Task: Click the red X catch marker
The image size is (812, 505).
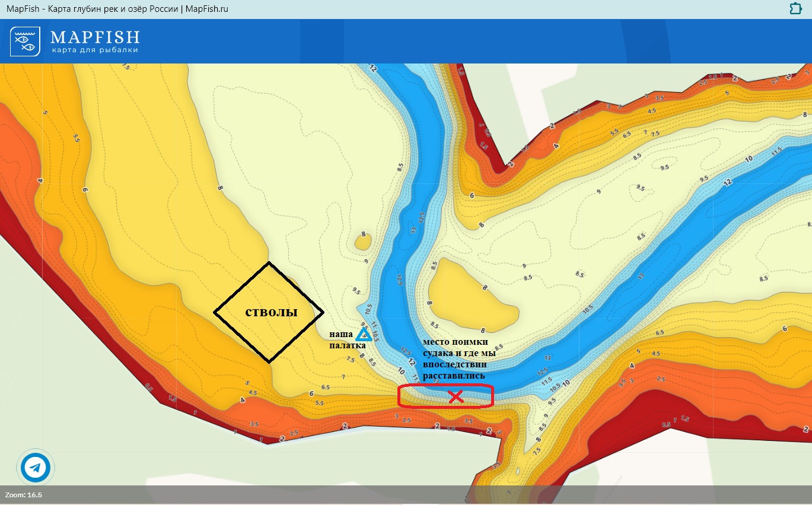Action: tap(456, 396)
